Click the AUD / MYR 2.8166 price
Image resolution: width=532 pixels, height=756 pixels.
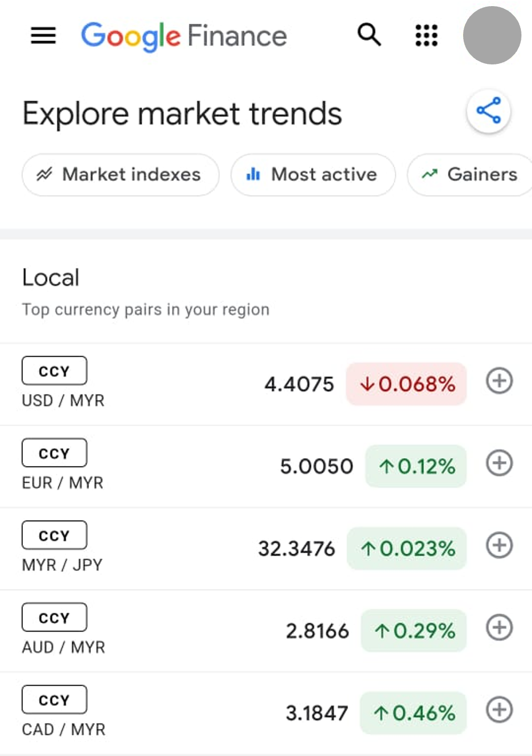[x=317, y=631]
